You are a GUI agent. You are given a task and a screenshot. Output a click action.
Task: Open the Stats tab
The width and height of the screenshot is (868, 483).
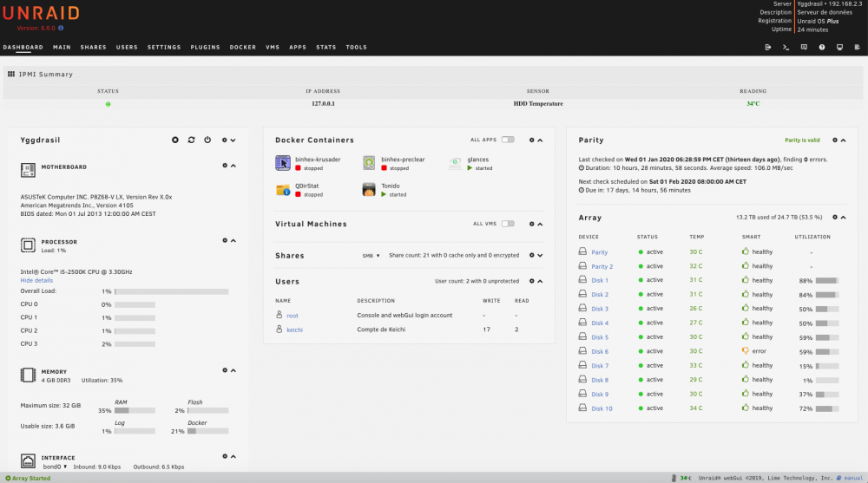coord(326,47)
